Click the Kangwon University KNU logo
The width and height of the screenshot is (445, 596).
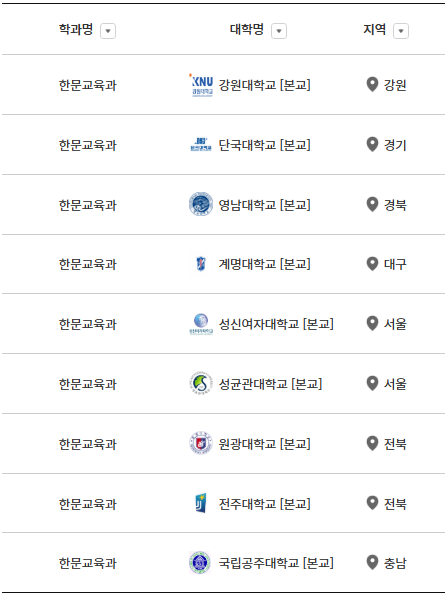click(x=201, y=85)
